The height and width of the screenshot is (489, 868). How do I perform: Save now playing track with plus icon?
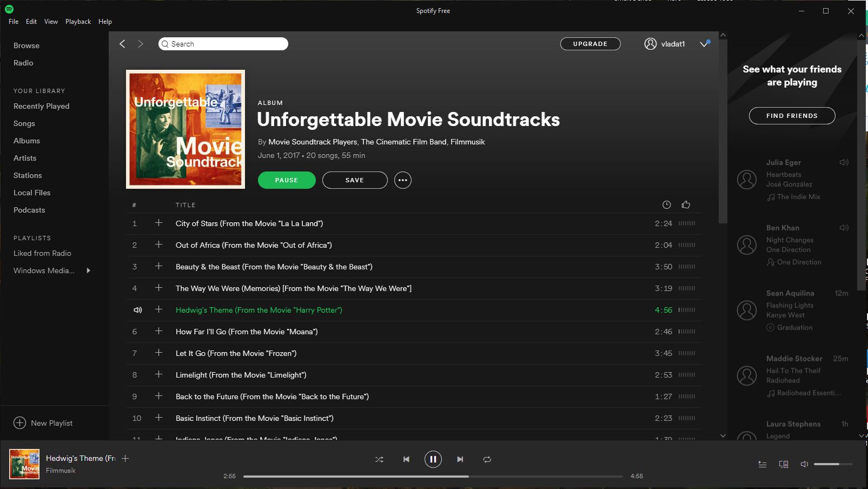(125, 458)
